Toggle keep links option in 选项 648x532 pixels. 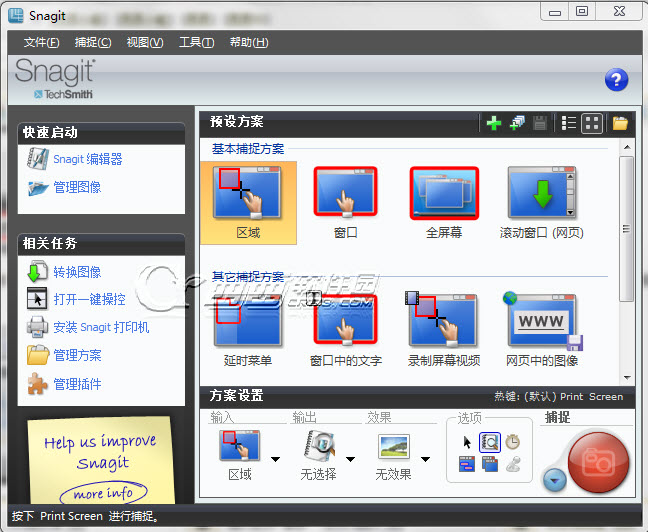click(x=467, y=464)
